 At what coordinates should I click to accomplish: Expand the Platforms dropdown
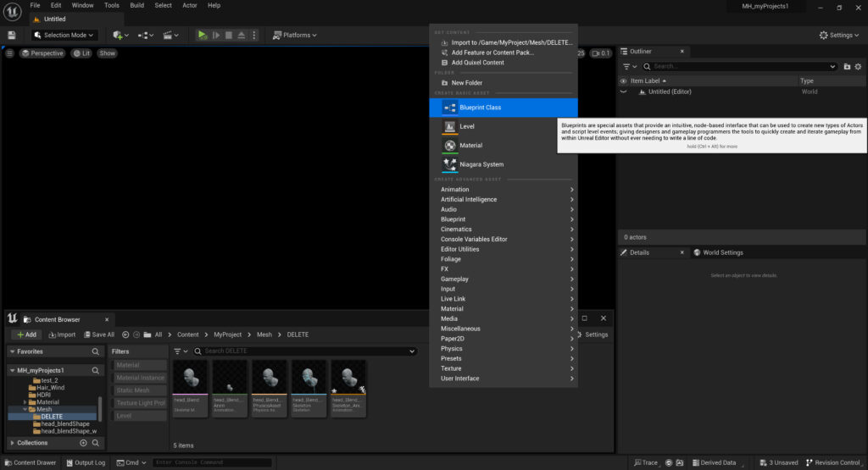(x=294, y=35)
